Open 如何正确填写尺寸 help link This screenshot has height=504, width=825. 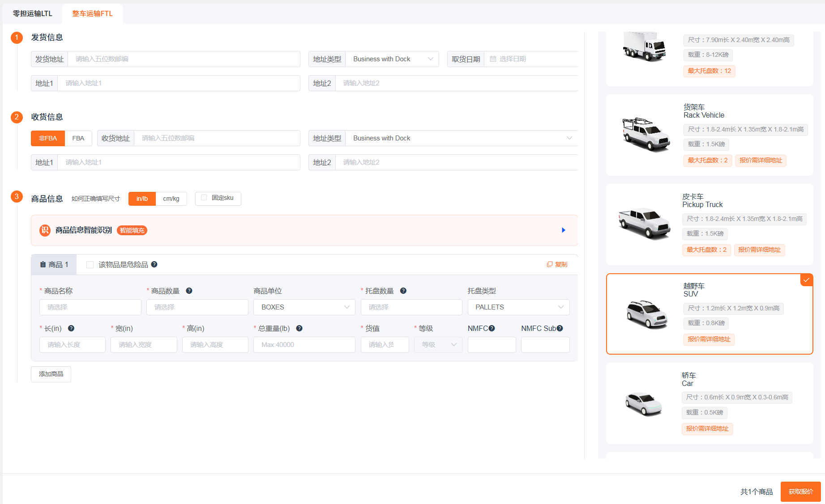tap(96, 199)
